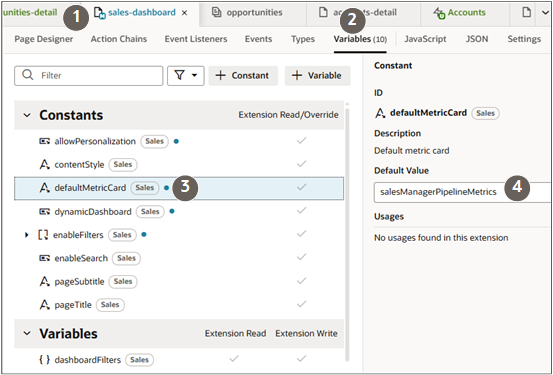Toggle Extension Read/Override check for allowPersonalization
The width and height of the screenshot is (553, 375).
tap(301, 141)
